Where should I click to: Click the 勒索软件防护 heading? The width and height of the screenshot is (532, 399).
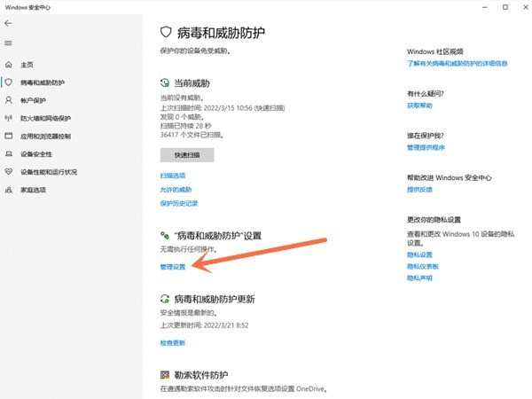pyautogui.click(x=201, y=375)
